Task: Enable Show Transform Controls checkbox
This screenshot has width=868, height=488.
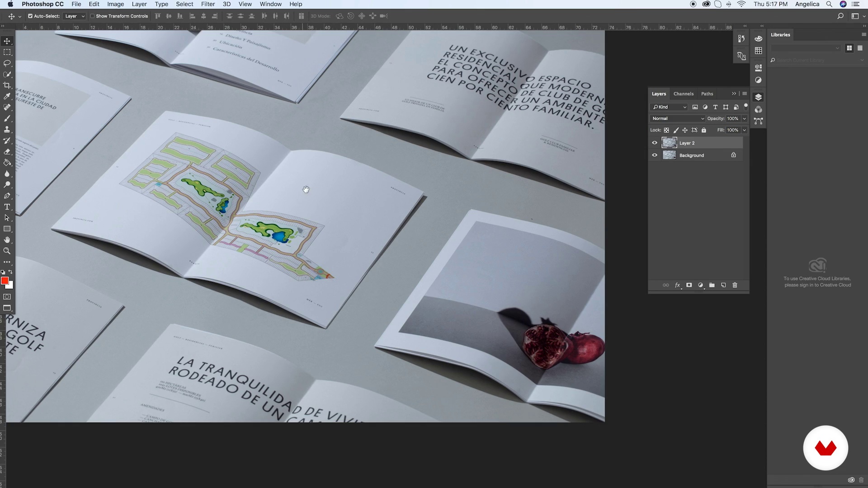Action: tap(92, 16)
